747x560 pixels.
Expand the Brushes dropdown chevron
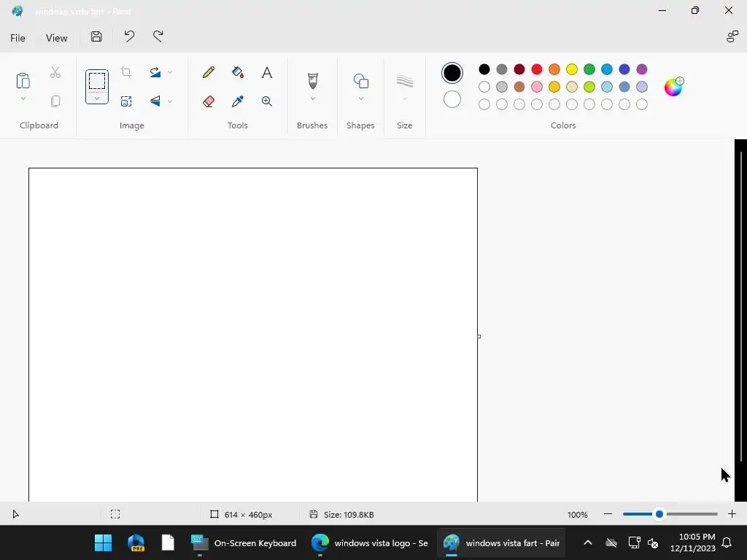coord(312,98)
